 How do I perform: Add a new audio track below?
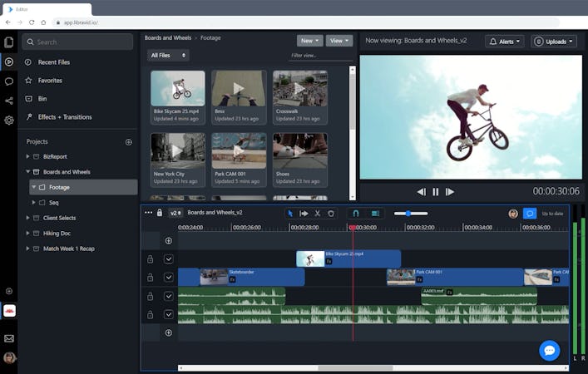pos(169,332)
